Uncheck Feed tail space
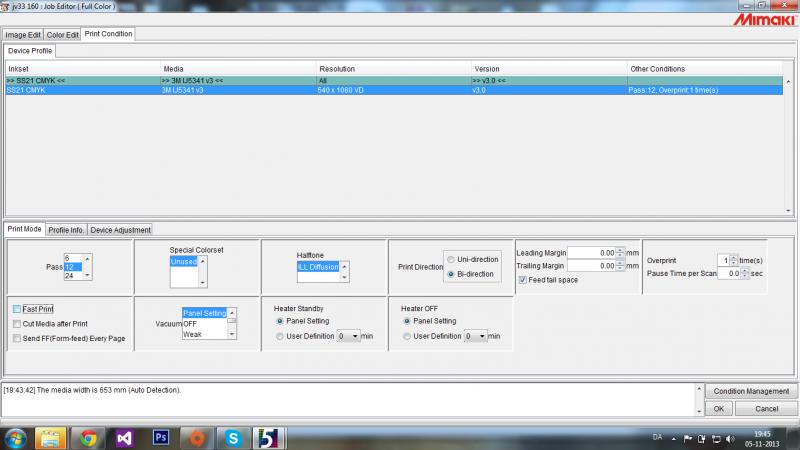Image resolution: width=800 pixels, height=450 pixels. tap(522, 280)
